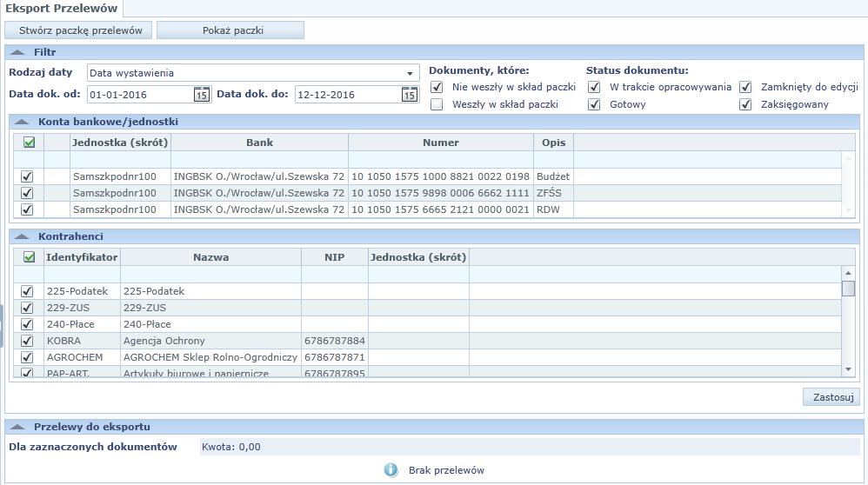Click Bank filter field in accounts table

260,160
